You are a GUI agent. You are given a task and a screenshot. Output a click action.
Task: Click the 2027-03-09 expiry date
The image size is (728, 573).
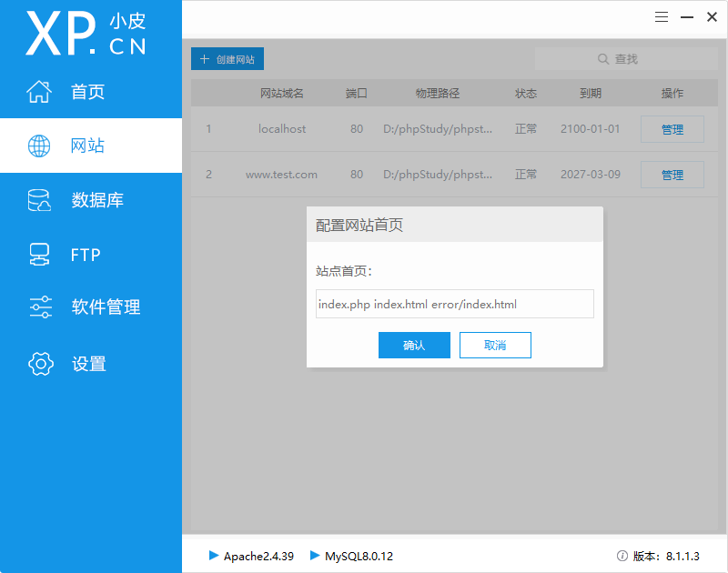[590, 175]
